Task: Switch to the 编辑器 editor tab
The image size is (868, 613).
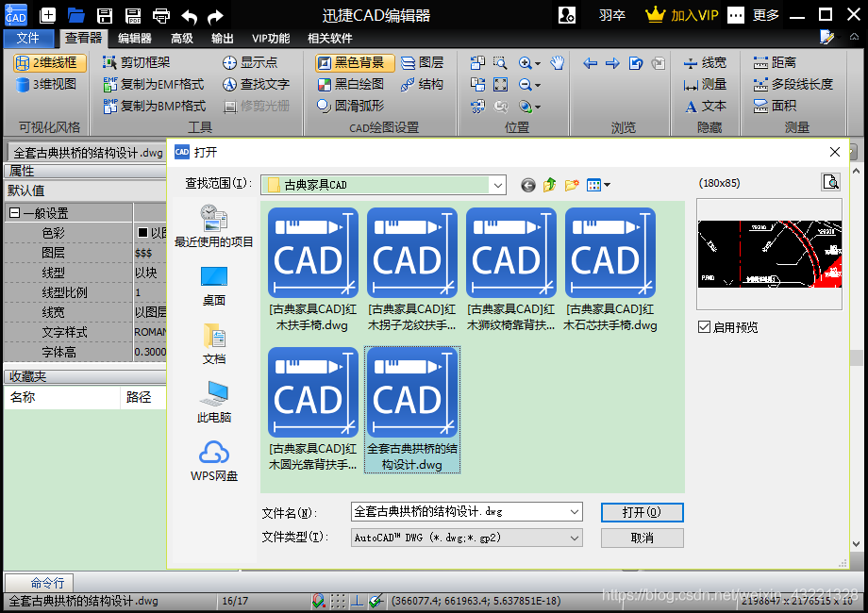Action: (x=135, y=38)
